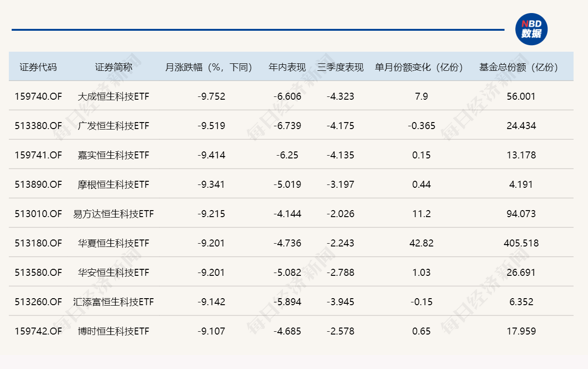Select third-quarter value -2.243
The image size is (588, 369).
pyautogui.click(x=340, y=243)
